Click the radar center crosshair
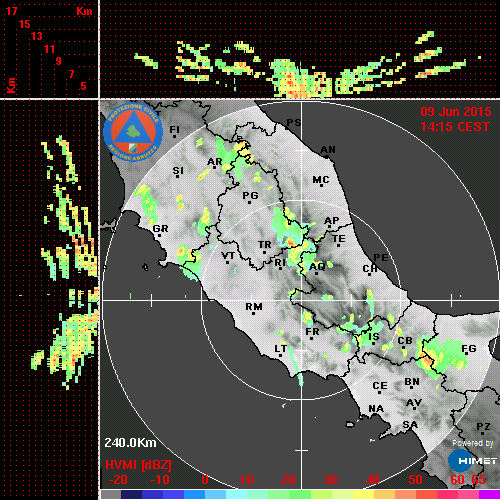This screenshot has width=500, height=500. (302, 300)
